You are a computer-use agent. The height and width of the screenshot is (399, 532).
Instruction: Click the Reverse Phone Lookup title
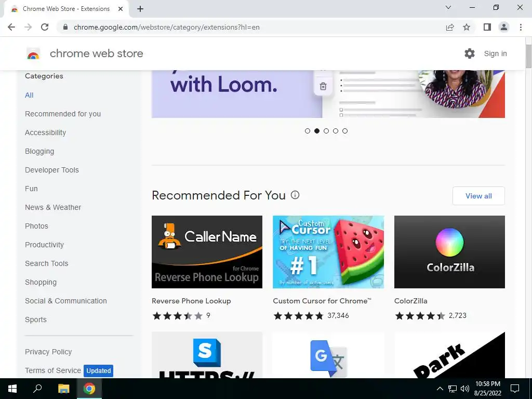pyautogui.click(x=191, y=301)
